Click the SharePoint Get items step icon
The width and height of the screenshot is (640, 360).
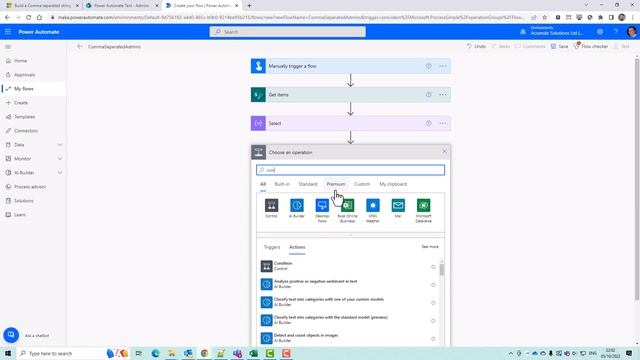pyautogui.click(x=258, y=95)
